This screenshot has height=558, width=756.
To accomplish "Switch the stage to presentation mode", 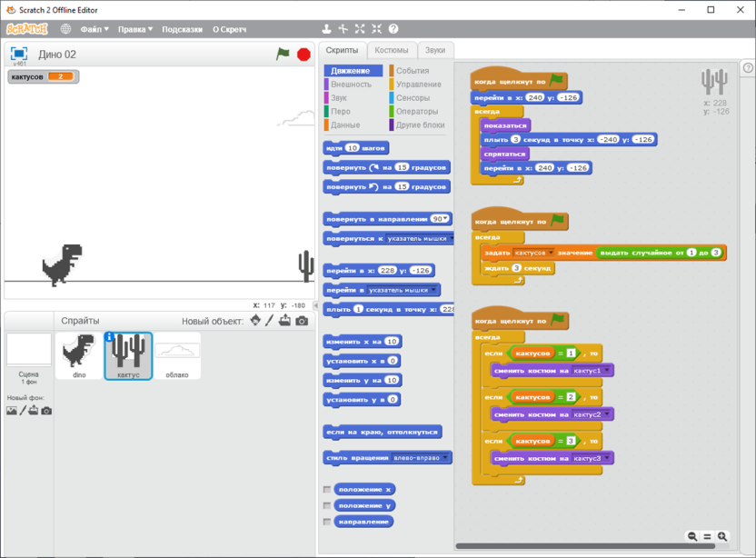I will point(19,53).
